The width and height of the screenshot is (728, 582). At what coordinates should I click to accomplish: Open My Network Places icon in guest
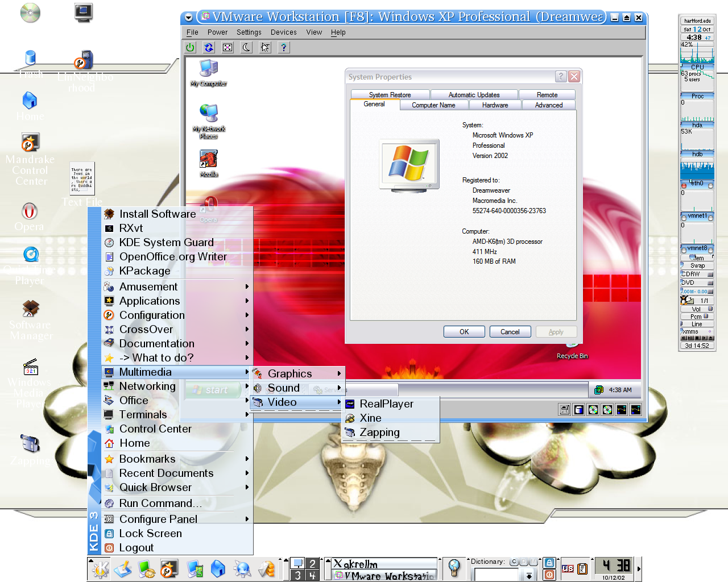[209, 121]
